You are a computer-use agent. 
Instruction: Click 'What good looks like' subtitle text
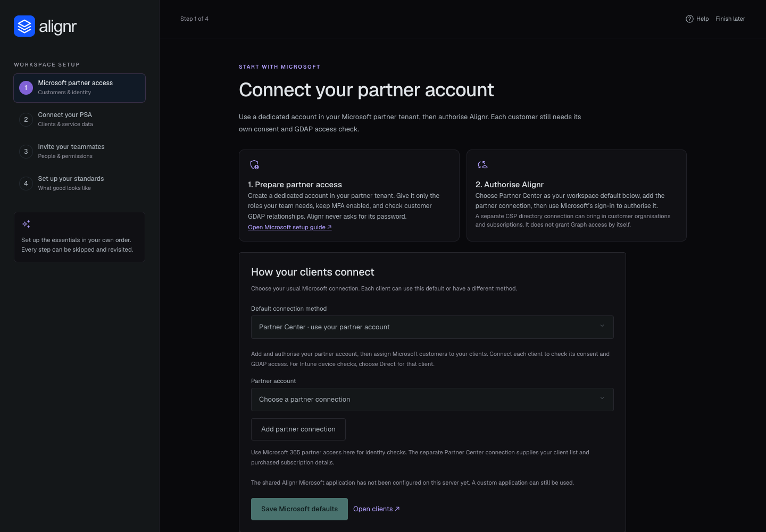tap(64, 188)
